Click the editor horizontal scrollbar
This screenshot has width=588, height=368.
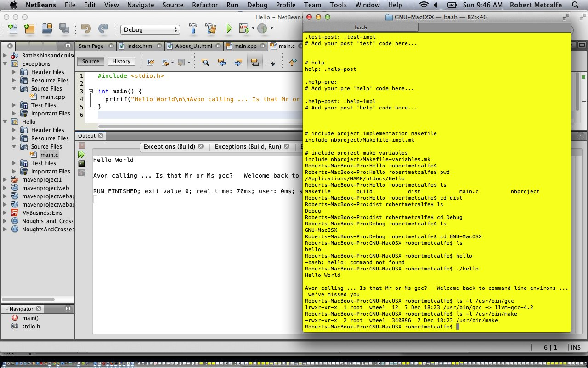pos(199,126)
